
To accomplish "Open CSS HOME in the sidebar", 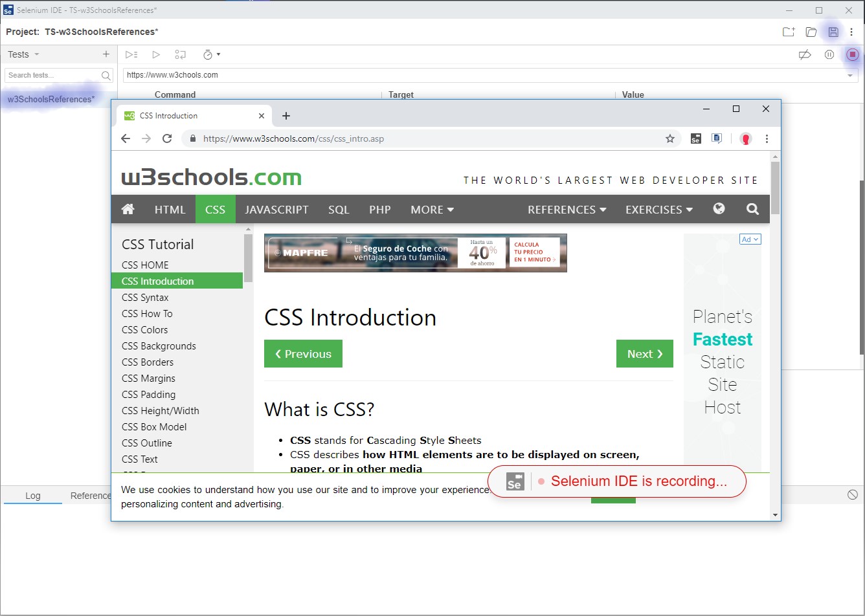I will coord(145,265).
